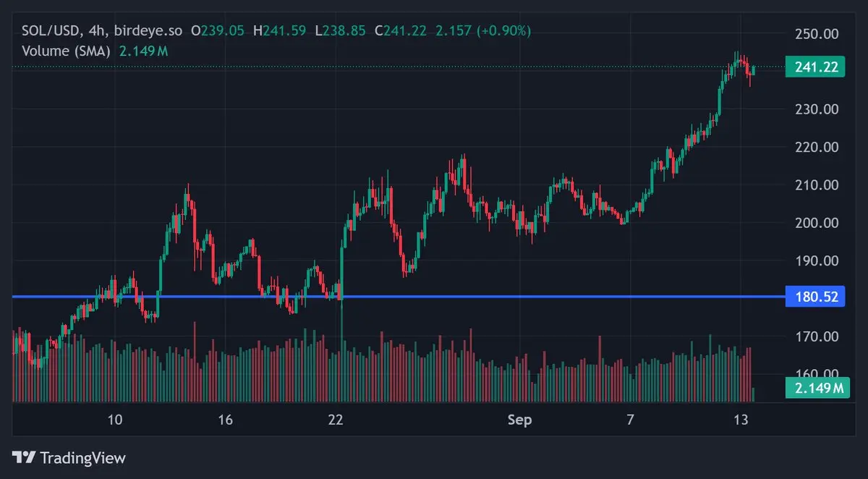
Task: Click the 2.149 M volume axis label
Action: (x=818, y=389)
